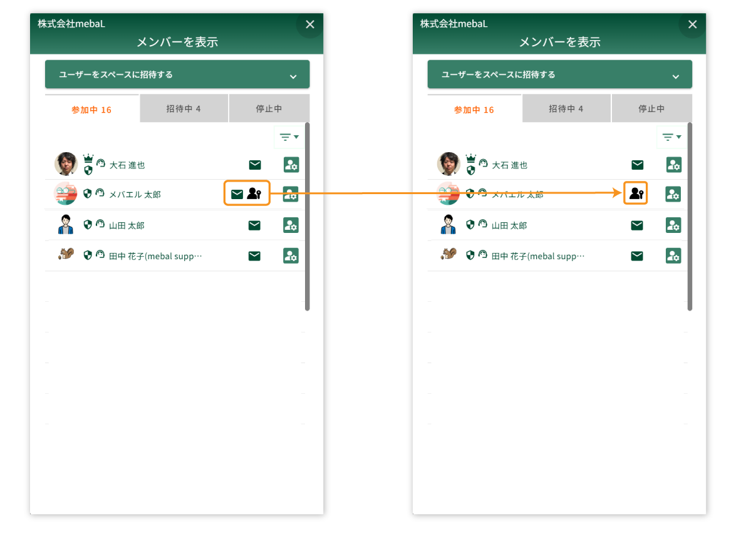The width and height of the screenshot is (756, 536).
Task: Close the right メンバーを表示 panel
Action: coord(692,24)
